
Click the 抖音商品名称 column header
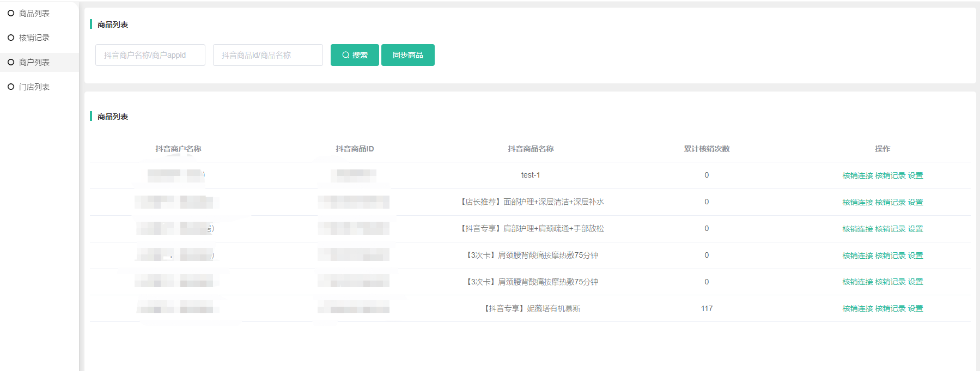[x=531, y=149]
